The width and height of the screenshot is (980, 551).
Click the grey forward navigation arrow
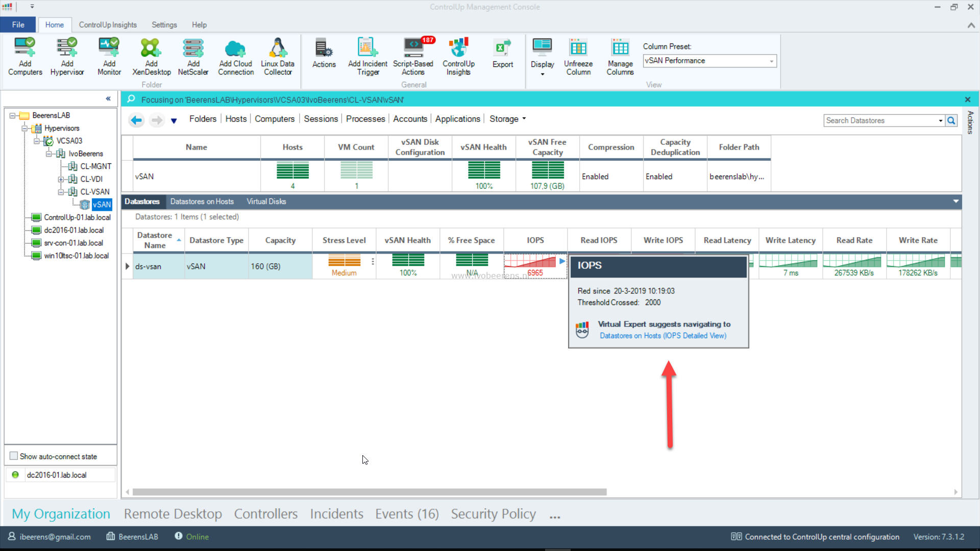point(157,120)
